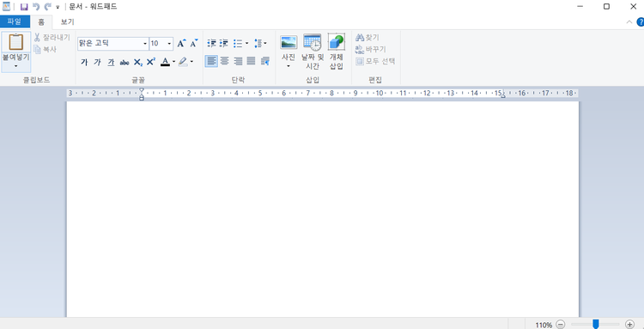Viewport: 644px width, 329px height.
Task: Open the font family dropdown 맑은 고딕
Action: point(113,44)
